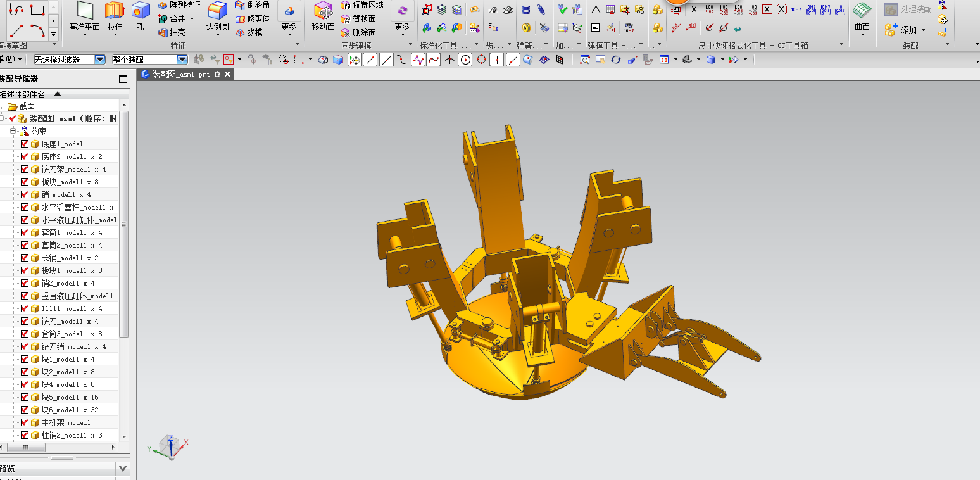Select the 截面 folder in navigator
The width and height of the screenshot is (980, 480).
pos(21,106)
